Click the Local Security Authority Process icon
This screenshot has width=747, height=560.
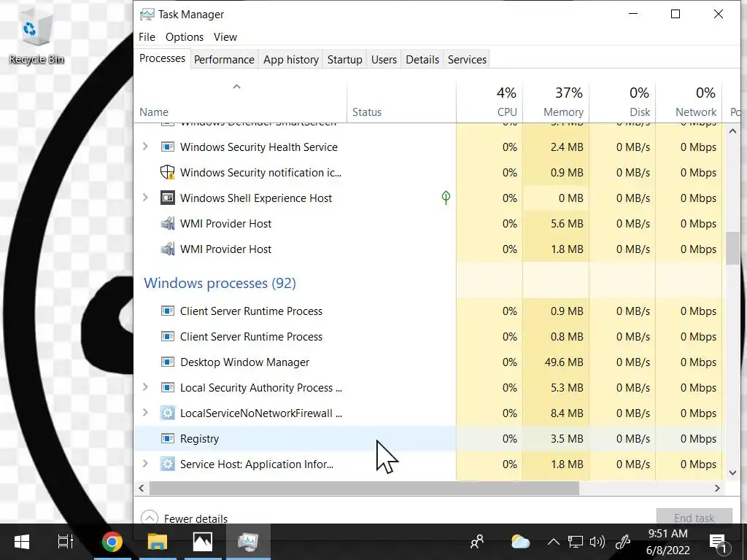click(x=167, y=388)
